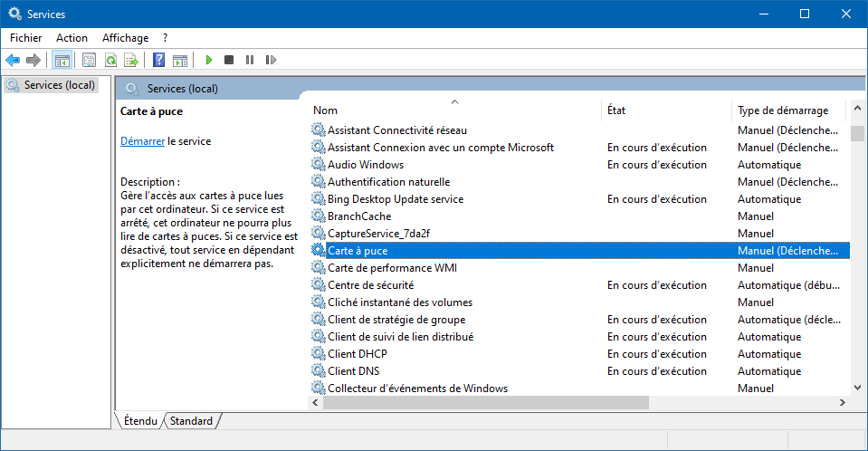
Task: Click gear icon of Bing Desktop Update service
Action: [318, 198]
